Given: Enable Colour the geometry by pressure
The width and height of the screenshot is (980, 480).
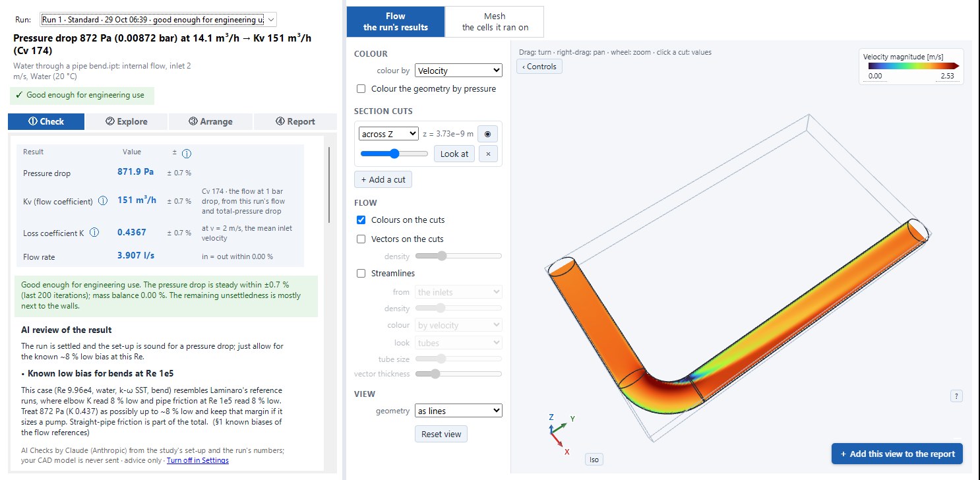Looking at the screenshot, I should (361, 88).
